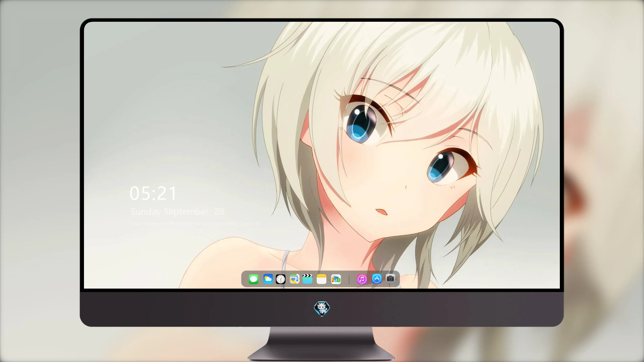Image resolution: width=644 pixels, height=362 pixels.
Task: Click the dragon logo on the monitor chin
Action: [322, 309]
